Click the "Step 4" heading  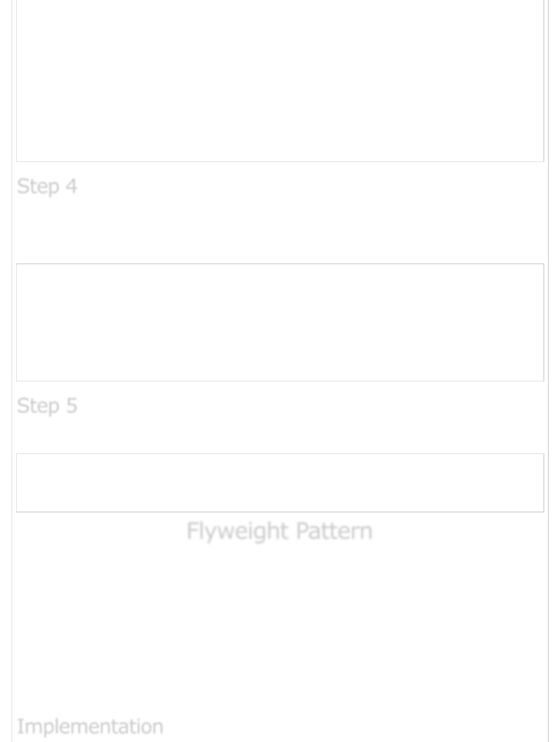click(47, 186)
